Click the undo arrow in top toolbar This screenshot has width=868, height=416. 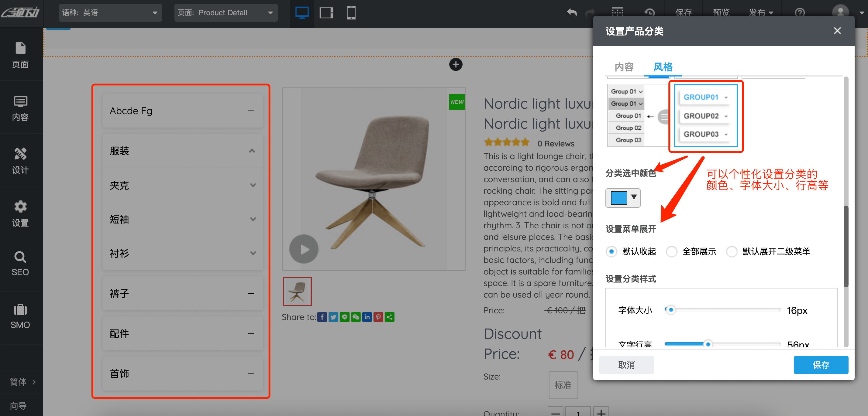coord(572,13)
